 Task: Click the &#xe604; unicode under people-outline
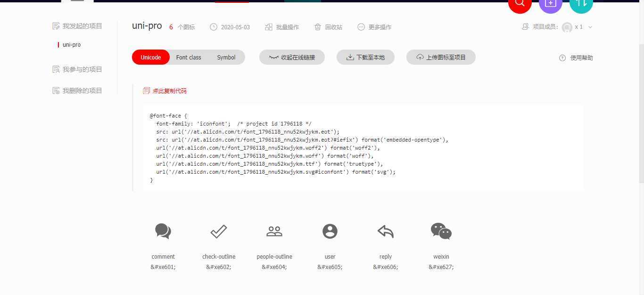[274, 267]
